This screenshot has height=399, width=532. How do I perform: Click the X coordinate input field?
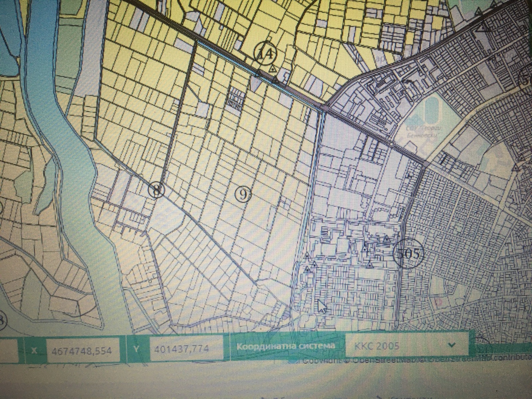83,350
